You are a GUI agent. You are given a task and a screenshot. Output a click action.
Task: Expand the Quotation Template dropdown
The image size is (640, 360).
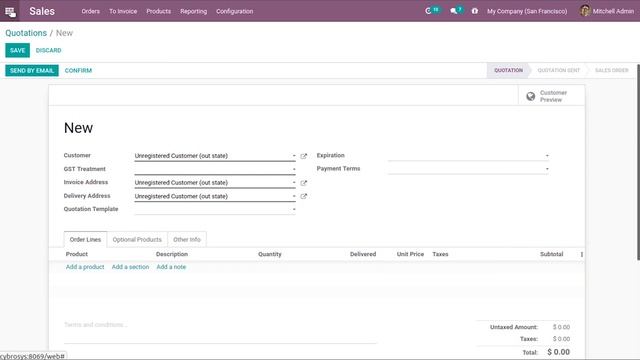(x=294, y=209)
